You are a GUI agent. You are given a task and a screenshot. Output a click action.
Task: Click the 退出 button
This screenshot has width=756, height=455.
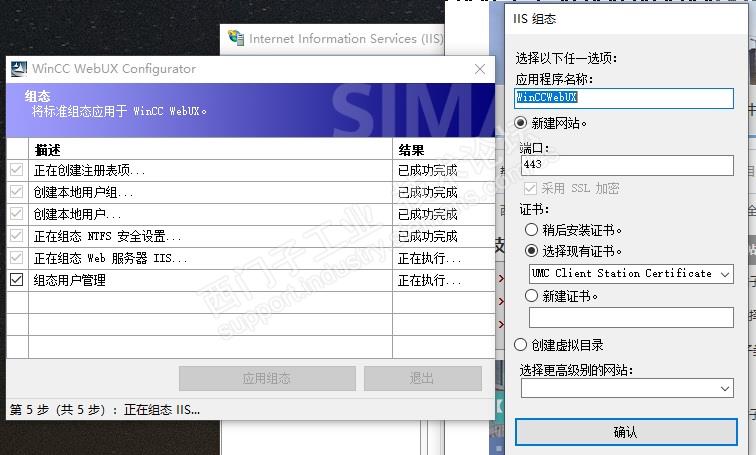[422, 378]
